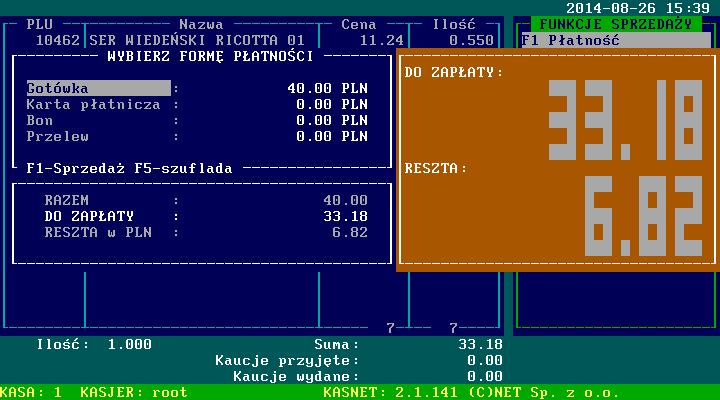Viewport: 720px width, 400px height.
Task: Choose the Przelew payment option
Action: (57, 136)
